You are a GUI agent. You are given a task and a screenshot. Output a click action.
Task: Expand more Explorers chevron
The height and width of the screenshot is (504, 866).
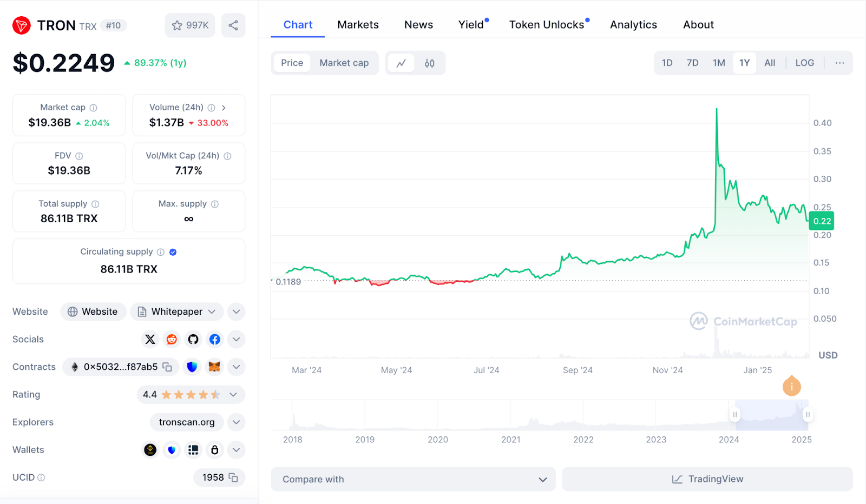click(x=236, y=422)
